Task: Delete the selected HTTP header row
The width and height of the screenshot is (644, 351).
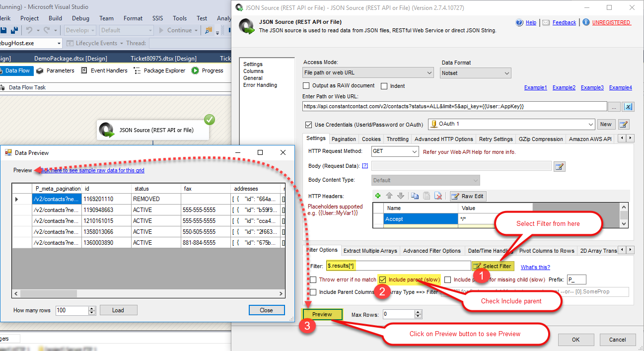Action: pos(438,196)
